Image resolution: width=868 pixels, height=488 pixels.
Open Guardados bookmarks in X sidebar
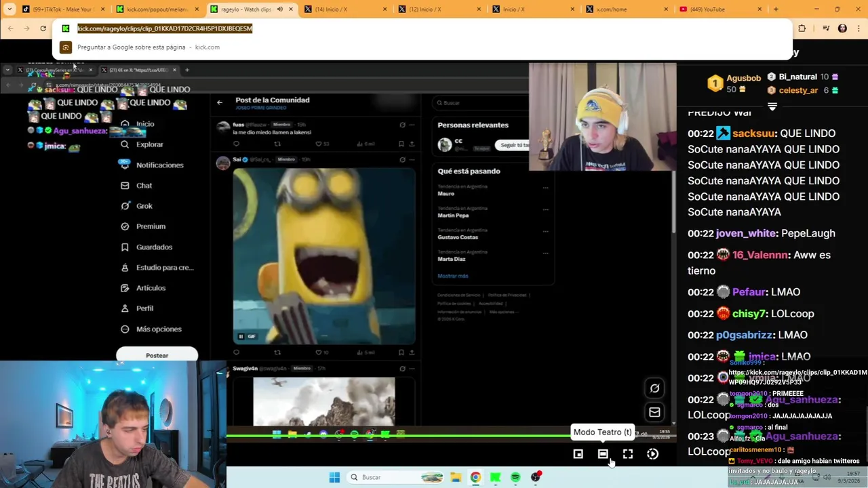146,247
